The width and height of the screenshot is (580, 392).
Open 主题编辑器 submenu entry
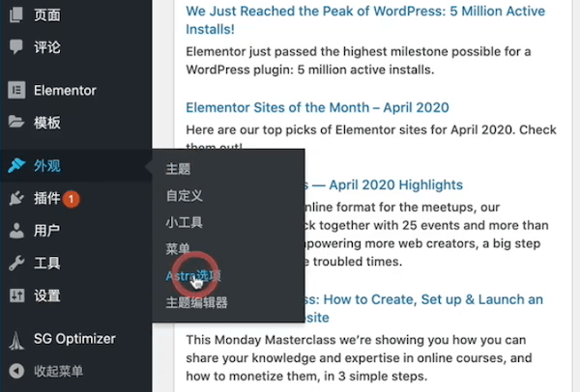click(196, 302)
